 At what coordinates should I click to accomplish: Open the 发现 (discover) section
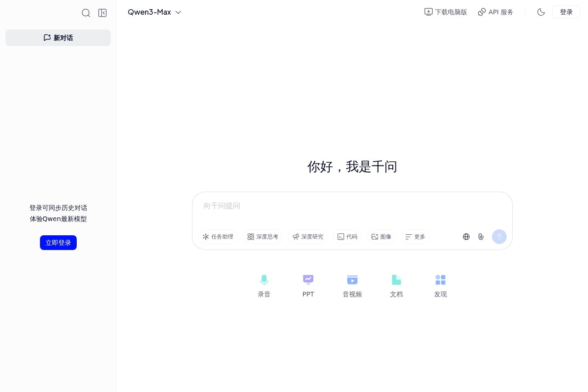[440, 285]
